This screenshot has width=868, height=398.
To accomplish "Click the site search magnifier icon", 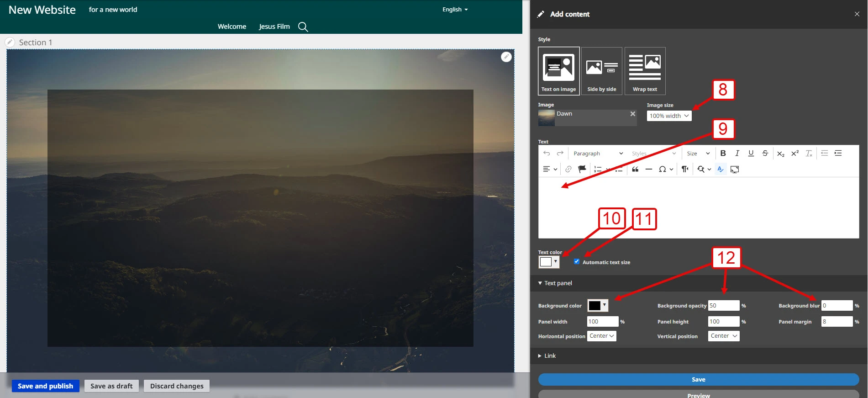I will 303,27.
